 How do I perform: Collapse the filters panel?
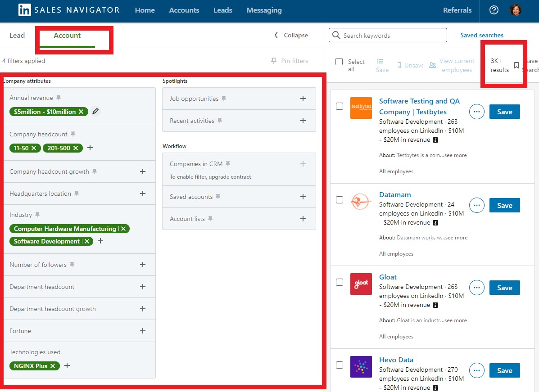click(x=291, y=35)
